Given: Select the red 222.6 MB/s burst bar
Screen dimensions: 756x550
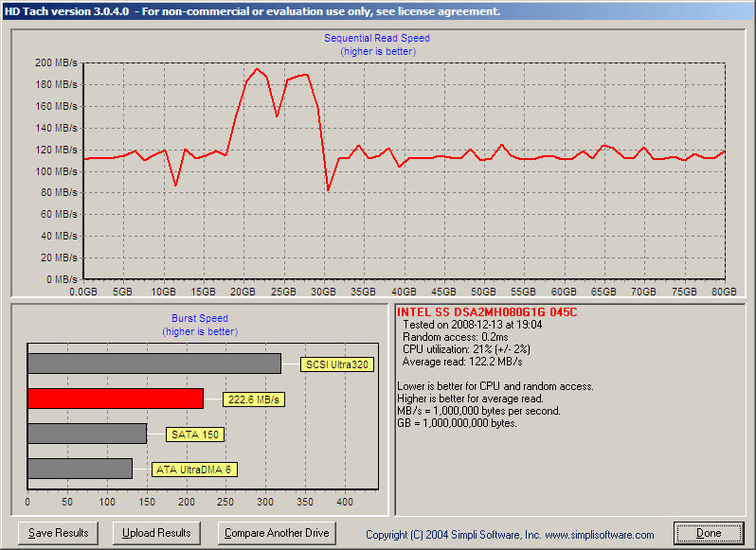Looking at the screenshot, I should [x=115, y=399].
